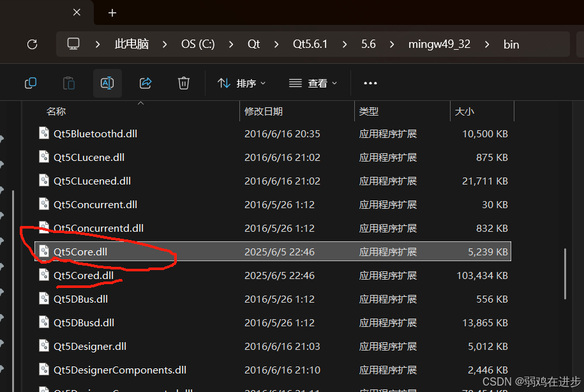Click size 875 KB of Qt5CLucene.dll
The width and height of the screenshot is (584, 392).
[x=491, y=157]
